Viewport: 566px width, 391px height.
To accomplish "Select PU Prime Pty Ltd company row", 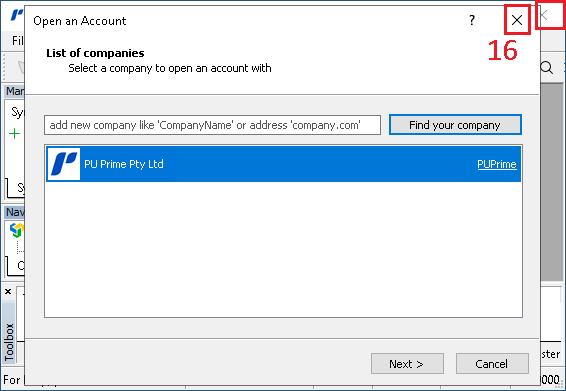I will [x=283, y=164].
